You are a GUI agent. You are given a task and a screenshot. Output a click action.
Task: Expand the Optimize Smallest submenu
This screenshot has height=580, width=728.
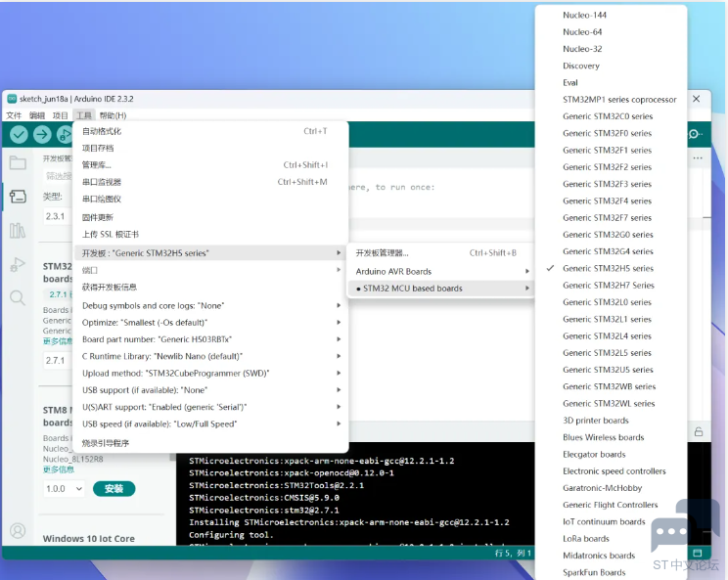pyautogui.click(x=210, y=323)
